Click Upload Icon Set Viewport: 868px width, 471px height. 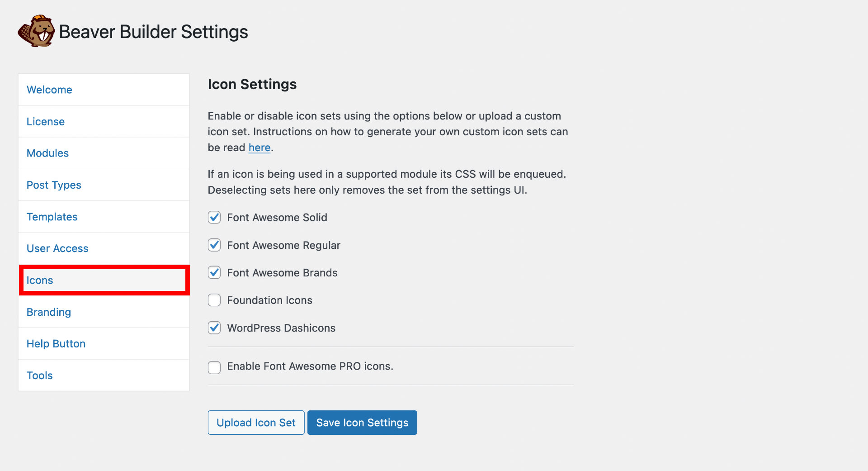[x=255, y=422]
